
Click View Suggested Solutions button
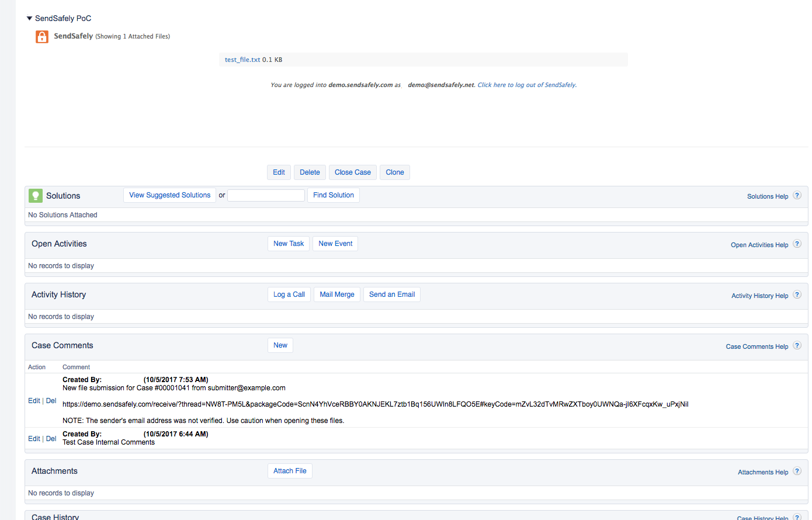click(169, 195)
